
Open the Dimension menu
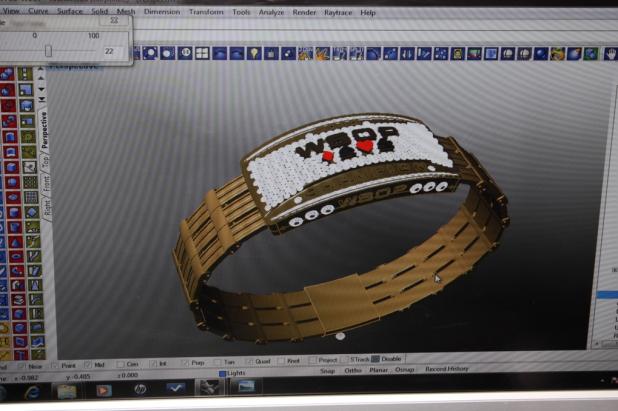[x=162, y=12]
